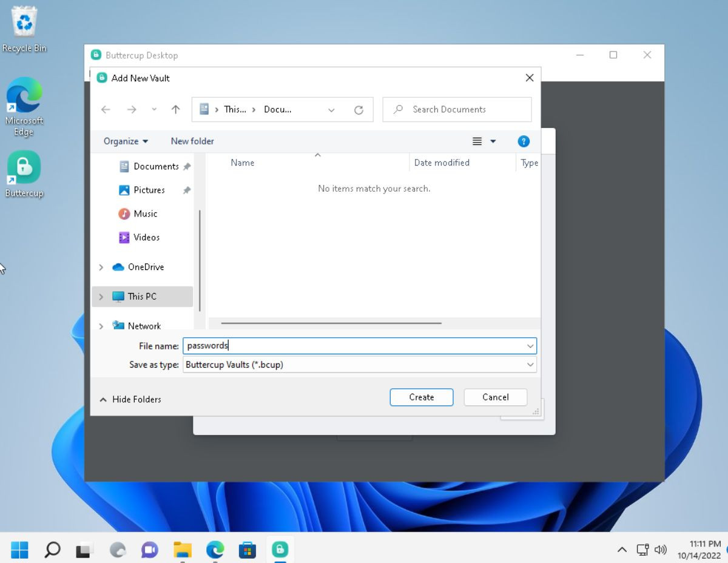Click Documents breadcrumb in address bar
Screen dimensions: 728x563
(x=278, y=110)
